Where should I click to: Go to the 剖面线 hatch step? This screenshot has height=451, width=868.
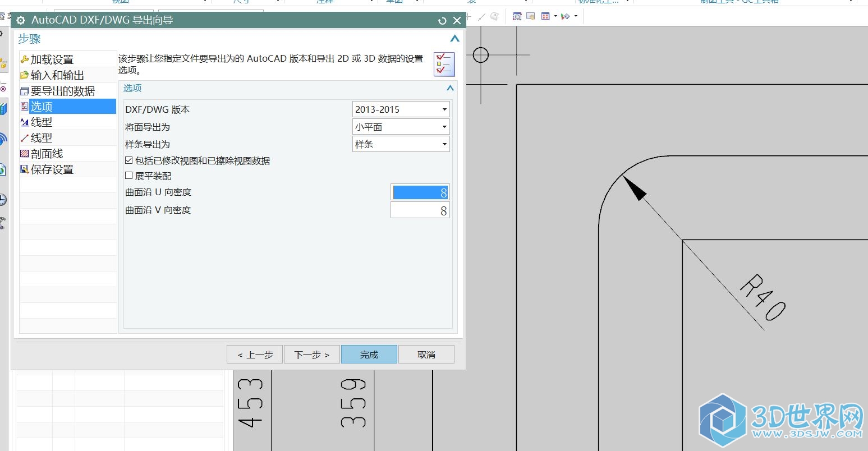[68, 154]
